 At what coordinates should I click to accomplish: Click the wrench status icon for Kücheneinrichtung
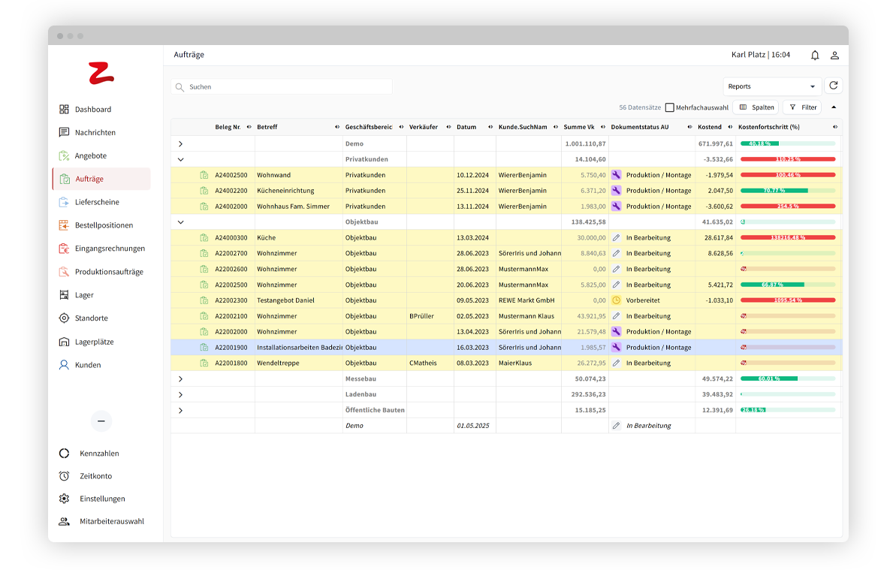click(x=616, y=191)
